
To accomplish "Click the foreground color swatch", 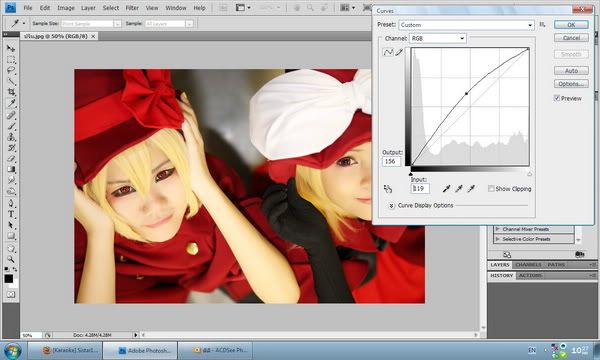I will coord(8,279).
